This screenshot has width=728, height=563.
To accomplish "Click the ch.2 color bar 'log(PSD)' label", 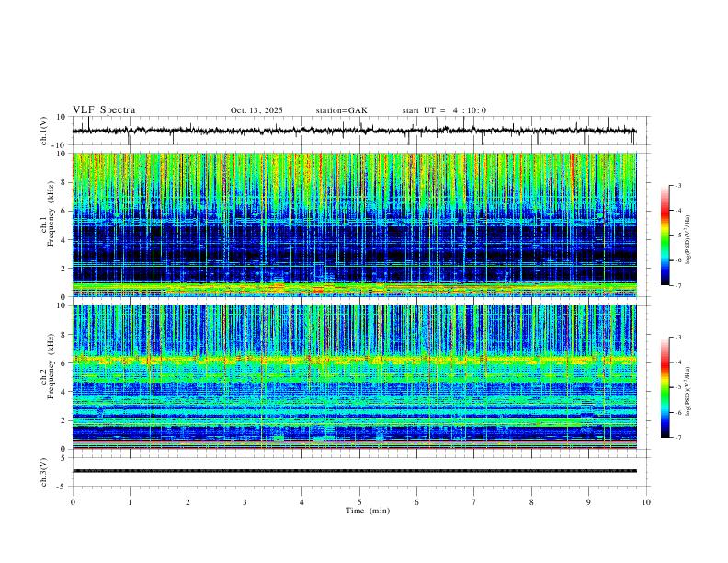I will pos(688,391).
